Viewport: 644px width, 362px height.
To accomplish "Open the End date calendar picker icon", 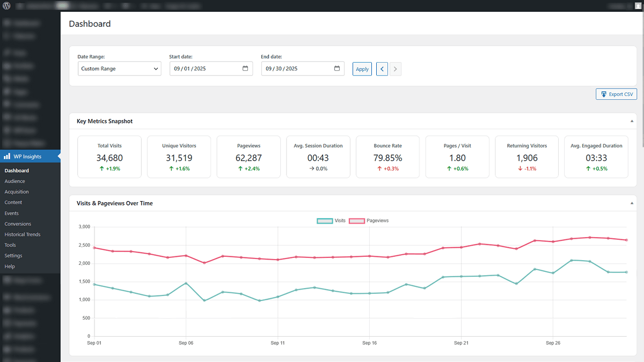I will tap(337, 69).
